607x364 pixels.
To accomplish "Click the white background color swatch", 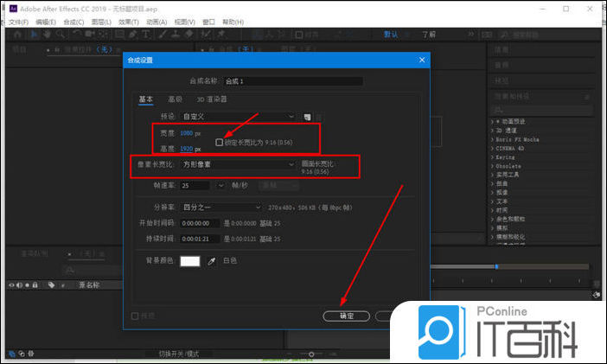I will (190, 261).
